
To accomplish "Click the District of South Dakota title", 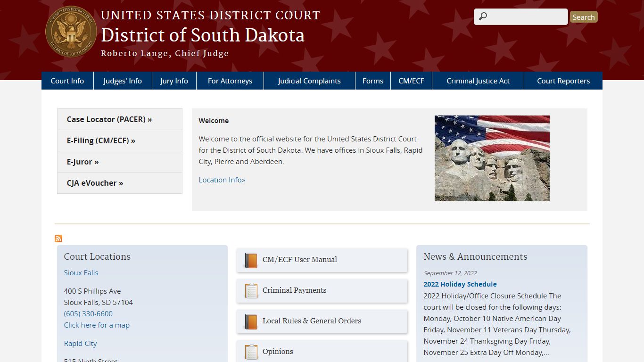I will pos(203,35).
